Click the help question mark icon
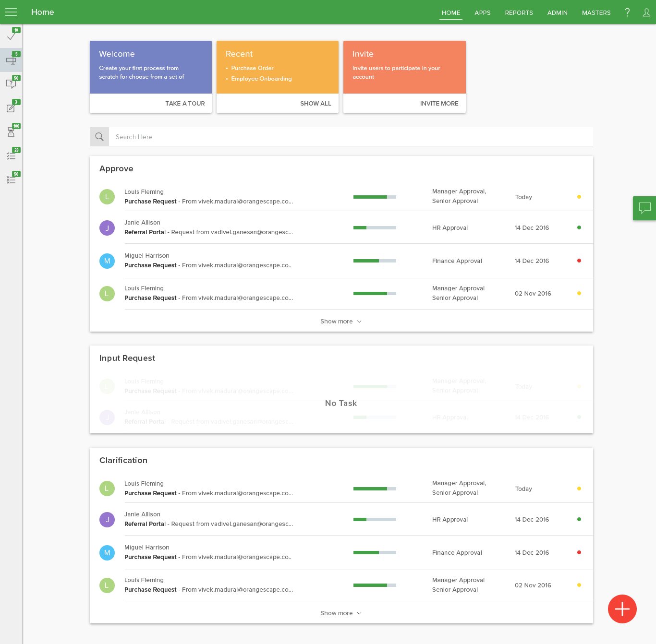Image resolution: width=656 pixels, height=644 pixels. click(x=627, y=12)
